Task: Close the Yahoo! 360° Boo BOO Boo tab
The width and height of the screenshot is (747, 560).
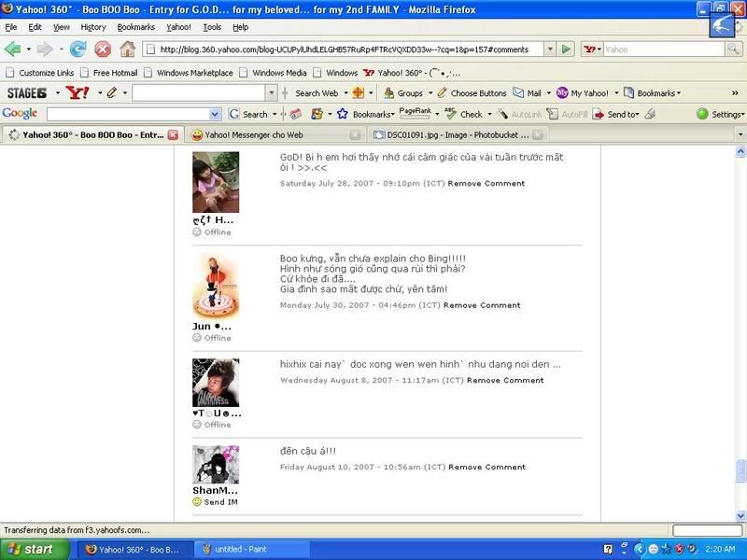Action: (173, 134)
